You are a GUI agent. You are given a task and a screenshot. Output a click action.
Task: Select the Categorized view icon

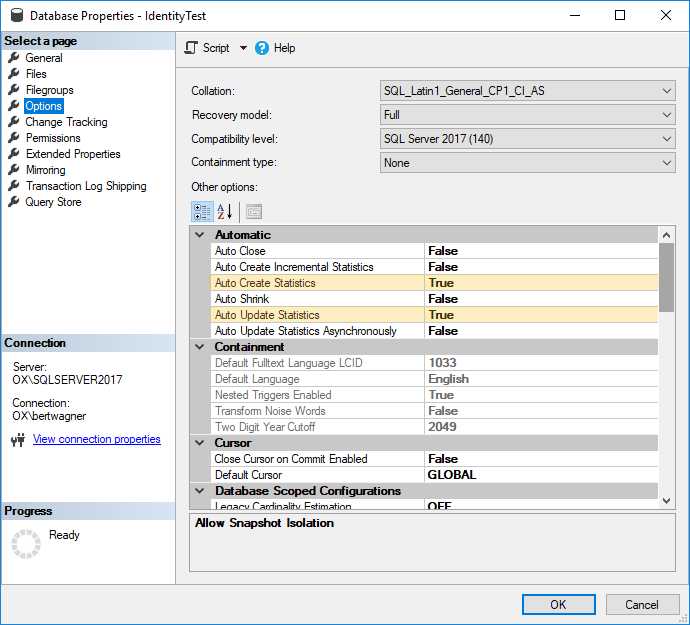point(202,212)
